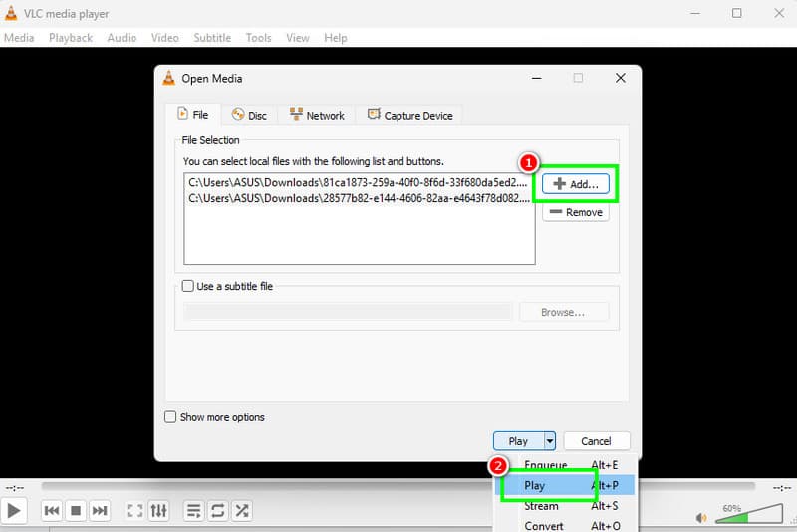This screenshot has width=797, height=532.
Task: Open the View menu
Action: tap(297, 38)
